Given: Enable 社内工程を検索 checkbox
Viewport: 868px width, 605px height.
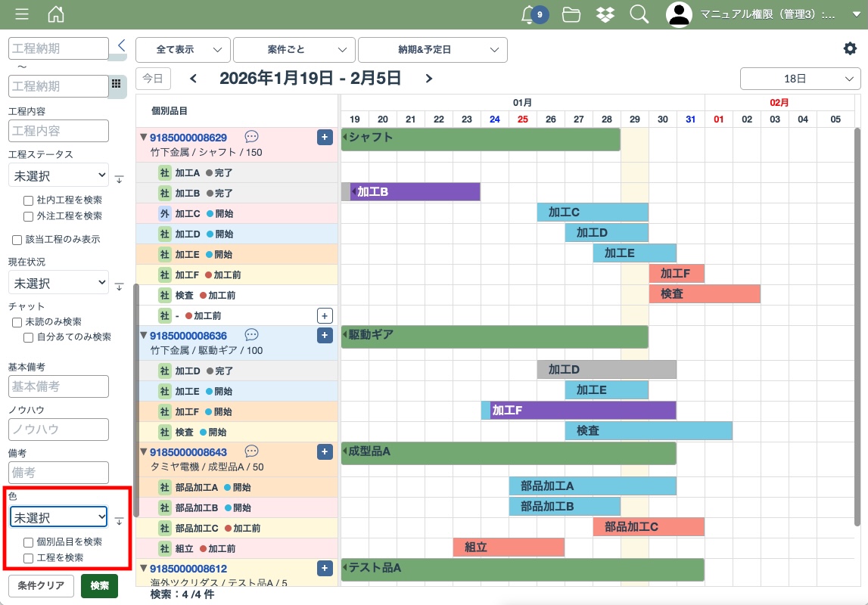Looking at the screenshot, I should click(x=29, y=200).
